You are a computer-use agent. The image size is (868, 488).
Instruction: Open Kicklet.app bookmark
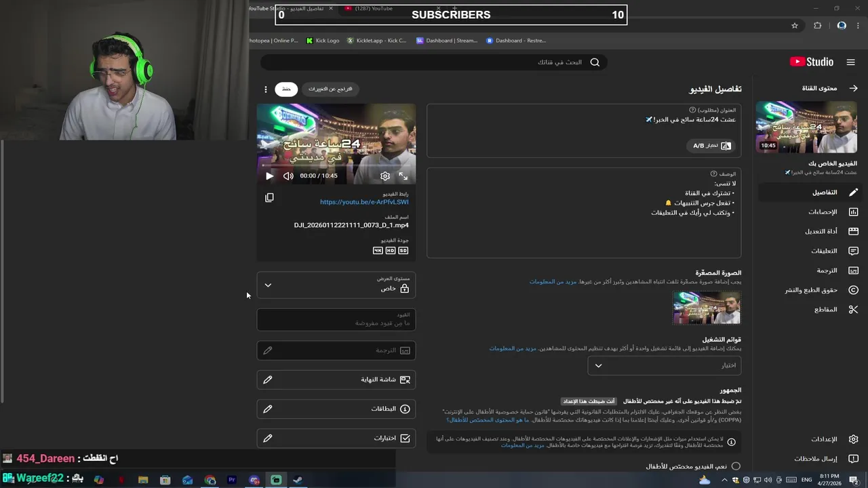(x=376, y=41)
